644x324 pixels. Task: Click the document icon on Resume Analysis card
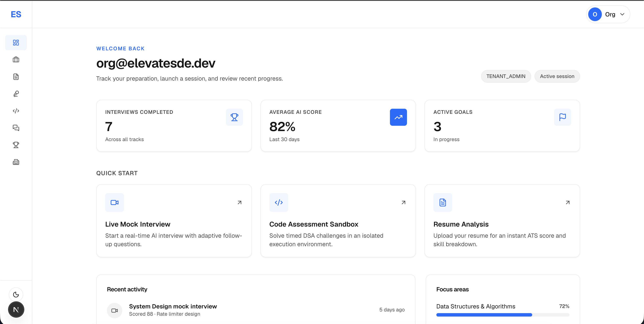[443, 202]
